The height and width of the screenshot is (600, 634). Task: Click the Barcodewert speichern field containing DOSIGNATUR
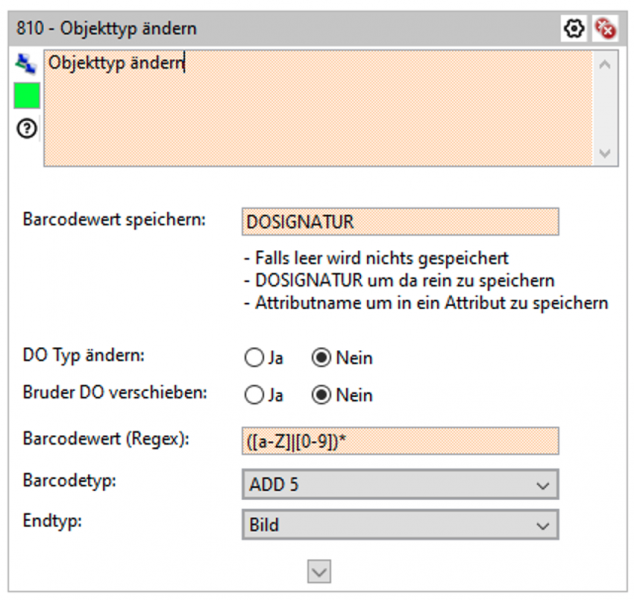pyautogui.click(x=399, y=221)
